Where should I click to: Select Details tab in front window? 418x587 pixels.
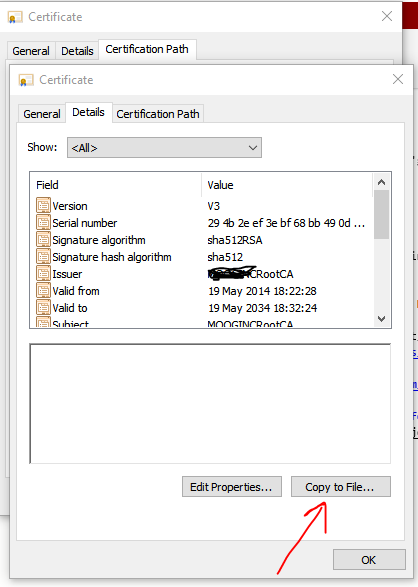(x=89, y=112)
